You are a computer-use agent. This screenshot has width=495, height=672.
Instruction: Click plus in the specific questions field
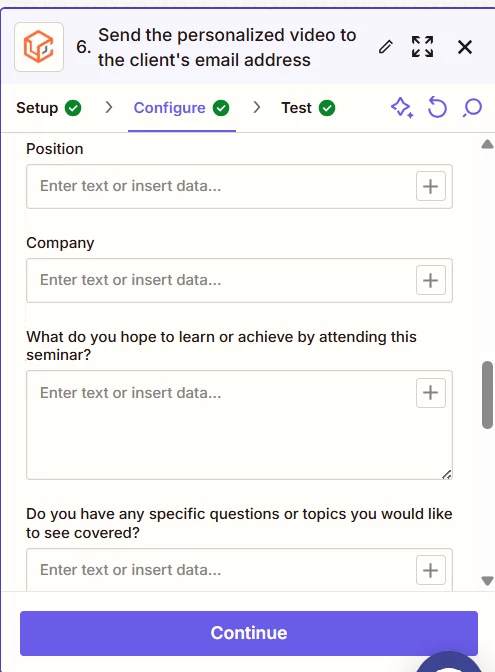tap(431, 570)
